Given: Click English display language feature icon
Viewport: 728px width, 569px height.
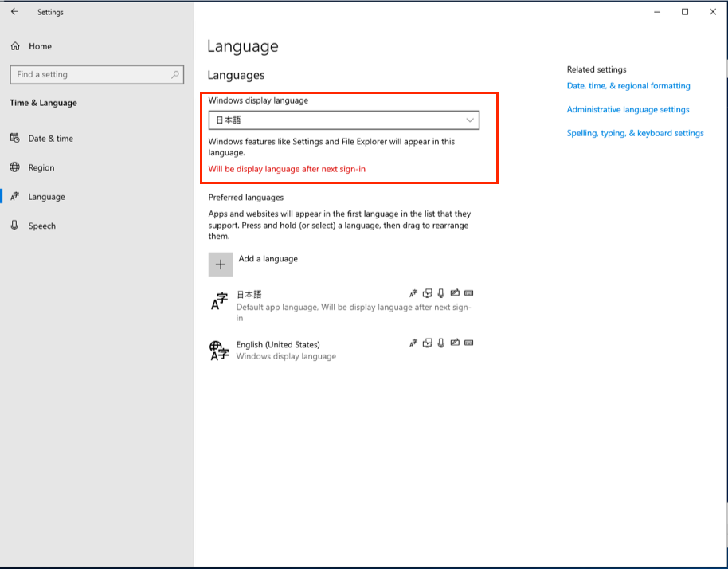Looking at the screenshot, I should click(x=413, y=343).
